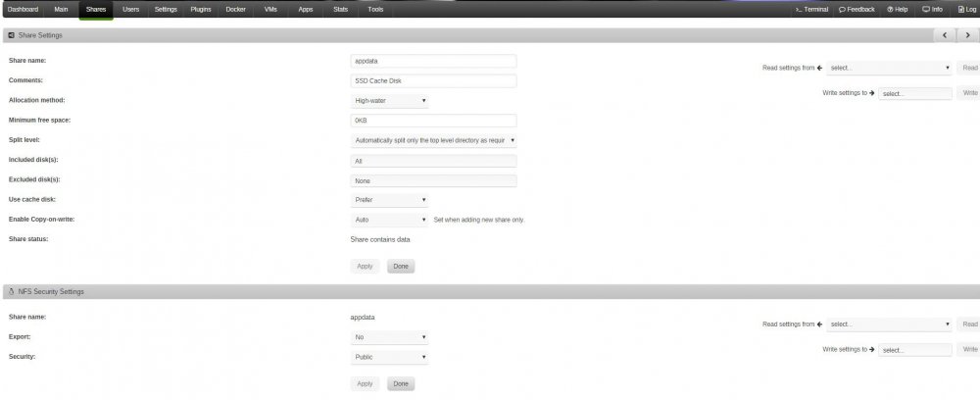This screenshot has height=400, width=980.
Task: Edit the Comments field
Action: click(434, 81)
